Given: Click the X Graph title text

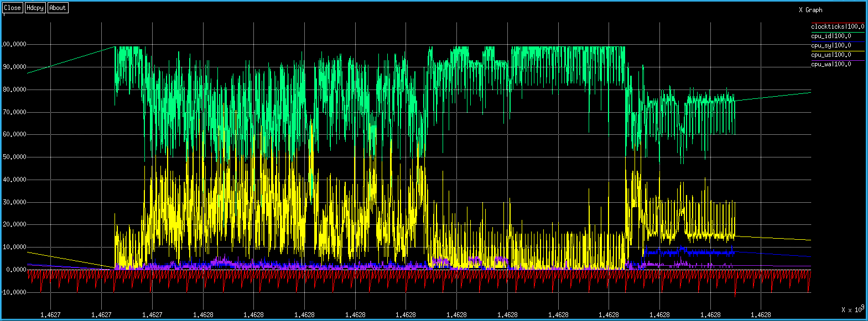Looking at the screenshot, I should click(810, 10).
